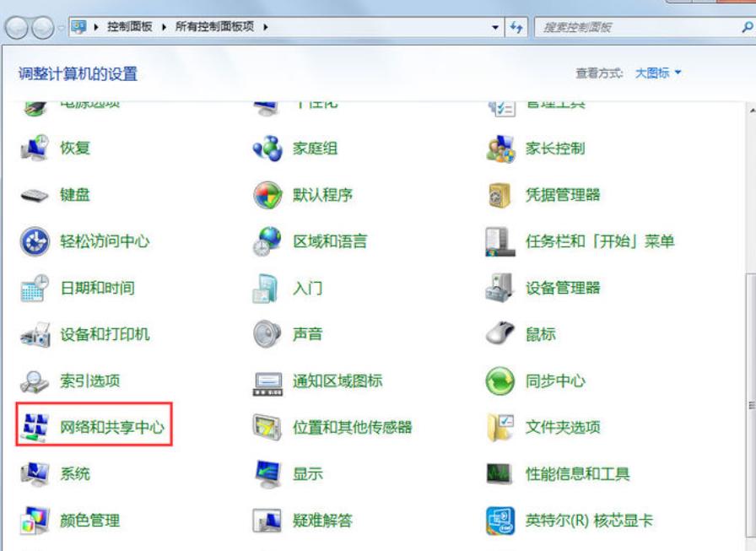Image resolution: width=756 pixels, height=551 pixels.
Task: Open the 设备管理器 device manager icon
Action: pyautogui.click(x=499, y=288)
